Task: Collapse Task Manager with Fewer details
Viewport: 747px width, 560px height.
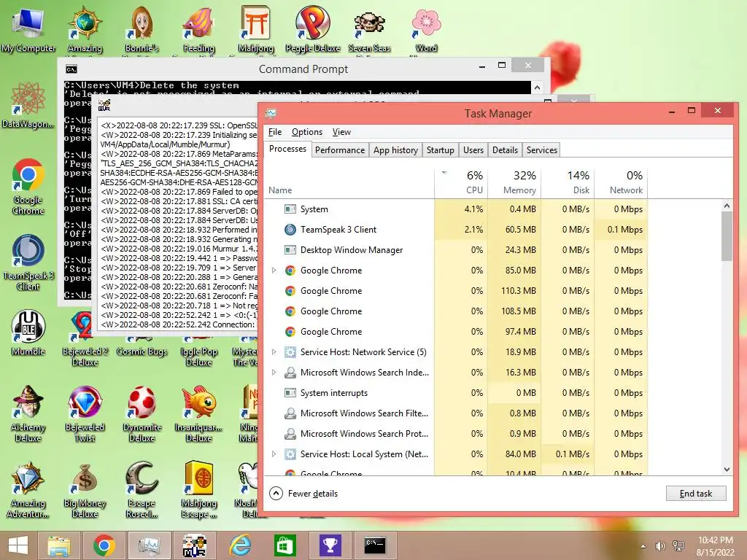Action: [303, 494]
